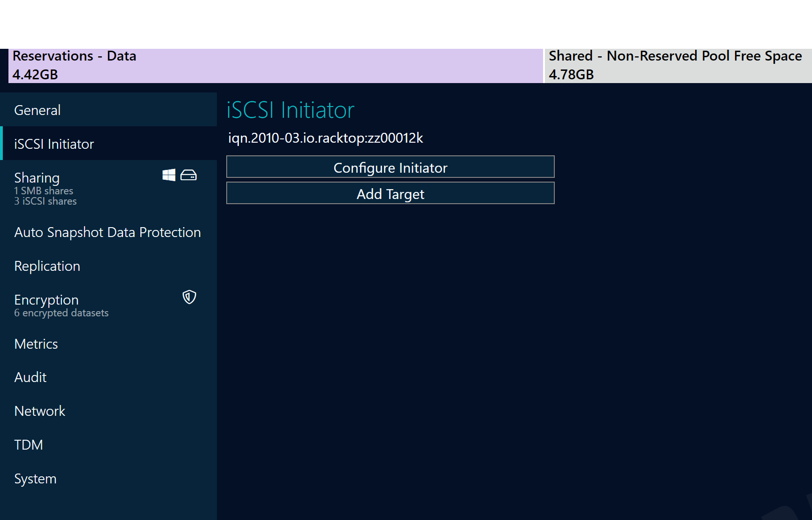View the Metrics section
The image size is (812, 520).
pos(36,344)
